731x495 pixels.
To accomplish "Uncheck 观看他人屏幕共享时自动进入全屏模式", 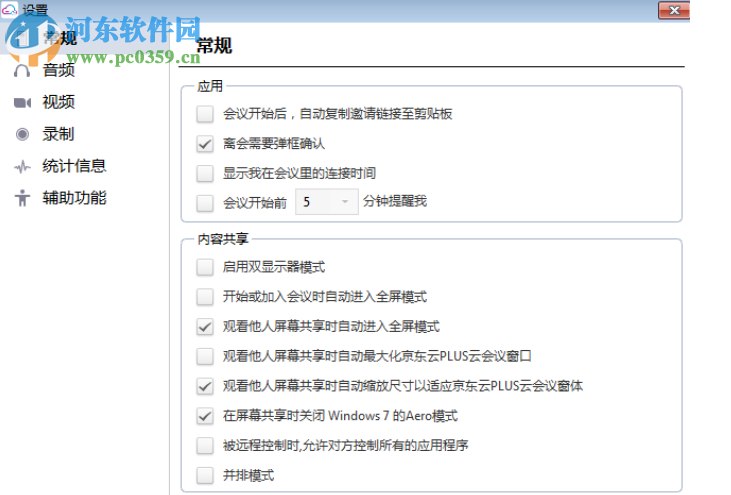I will coord(205,327).
